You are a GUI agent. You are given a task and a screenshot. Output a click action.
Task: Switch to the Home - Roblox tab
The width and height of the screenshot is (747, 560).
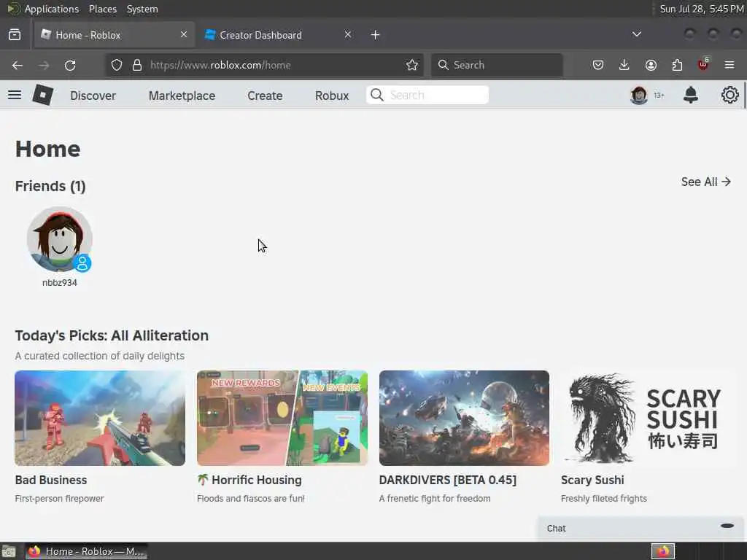115,35
